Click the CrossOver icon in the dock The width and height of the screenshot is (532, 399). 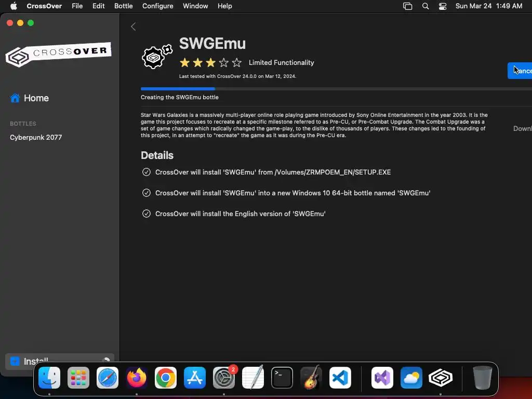coord(441,377)
